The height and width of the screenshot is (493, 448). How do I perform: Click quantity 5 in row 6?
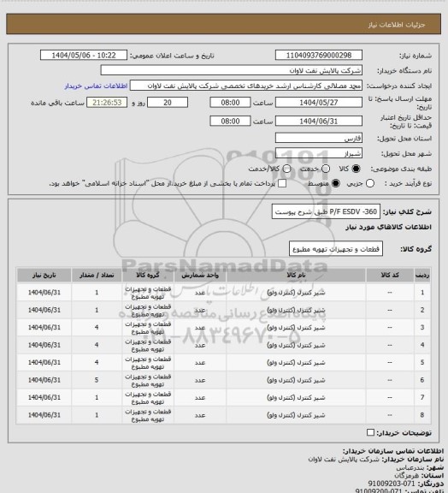pos(97,380)
